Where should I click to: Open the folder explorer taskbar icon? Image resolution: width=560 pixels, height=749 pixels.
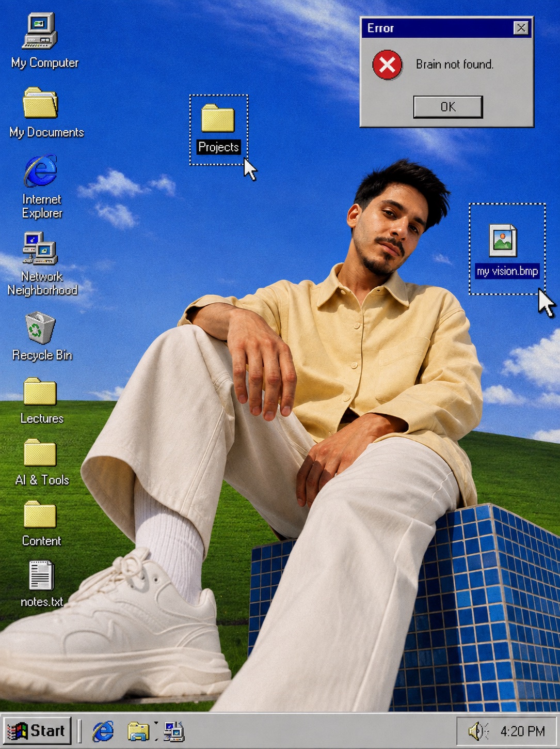[x=138, y=731]
